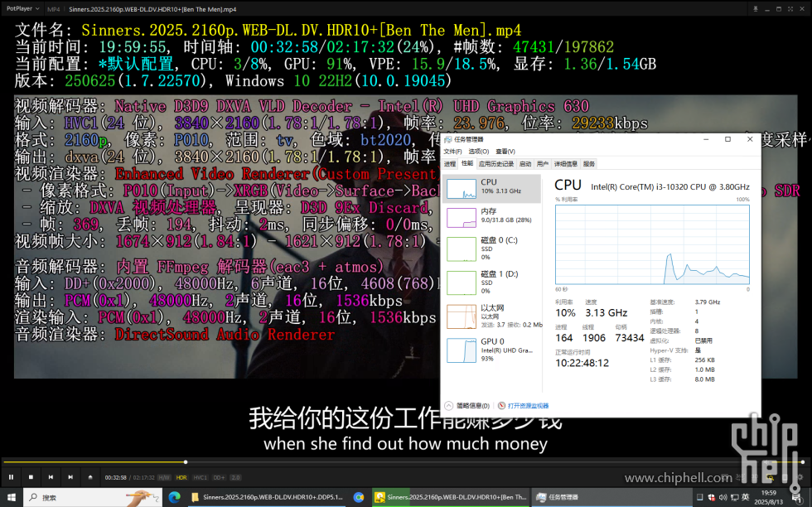The image size is (812, 507).
Task: Click the 10:22:48:12 uptime value
Action: pyautogui.click(x=582, y=363)
